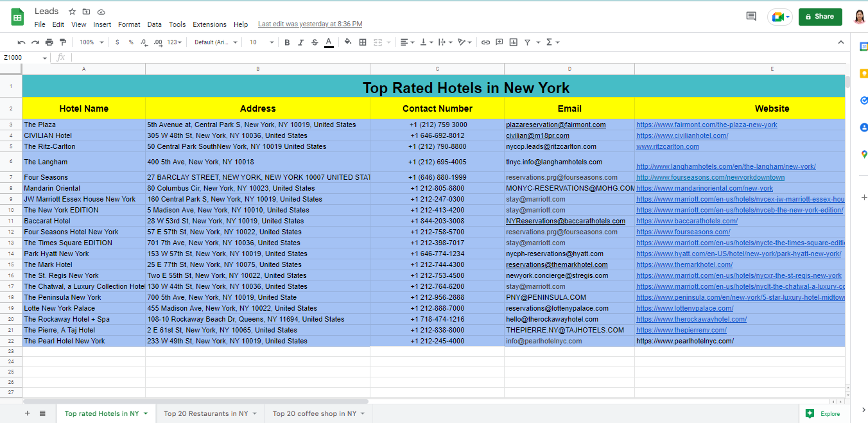Open Contacts in side panel
868x423 pixels.
coord(864,127)
